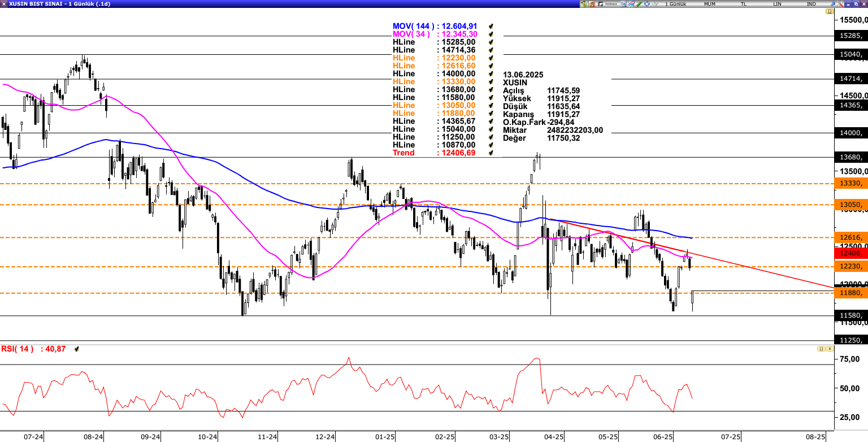Open the MUM chart type selector
The height and width of the screenshot is (442, 868).
point(710,4)
